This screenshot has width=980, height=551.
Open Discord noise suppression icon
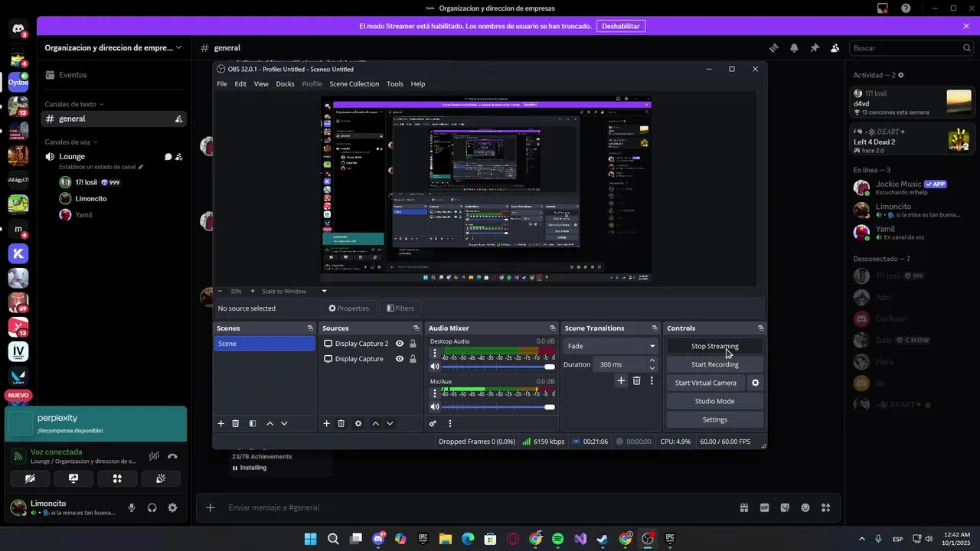pos(155,456)
